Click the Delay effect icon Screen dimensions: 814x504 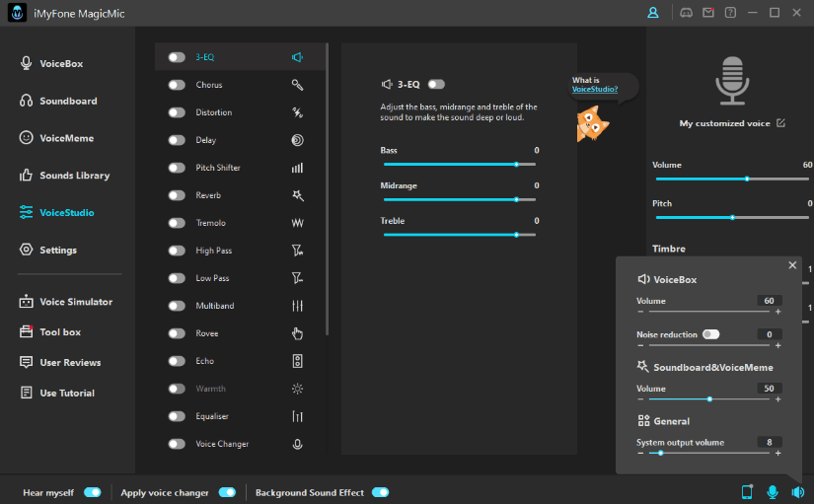[297, 140]
